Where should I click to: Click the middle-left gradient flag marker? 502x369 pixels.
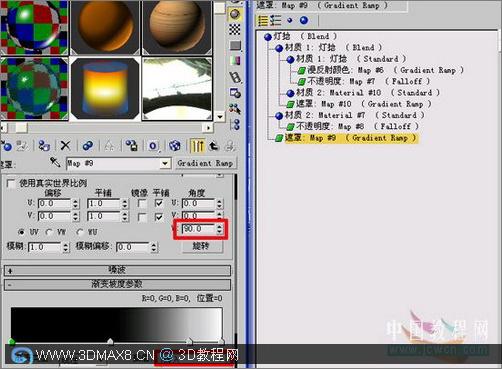point(110,341)
